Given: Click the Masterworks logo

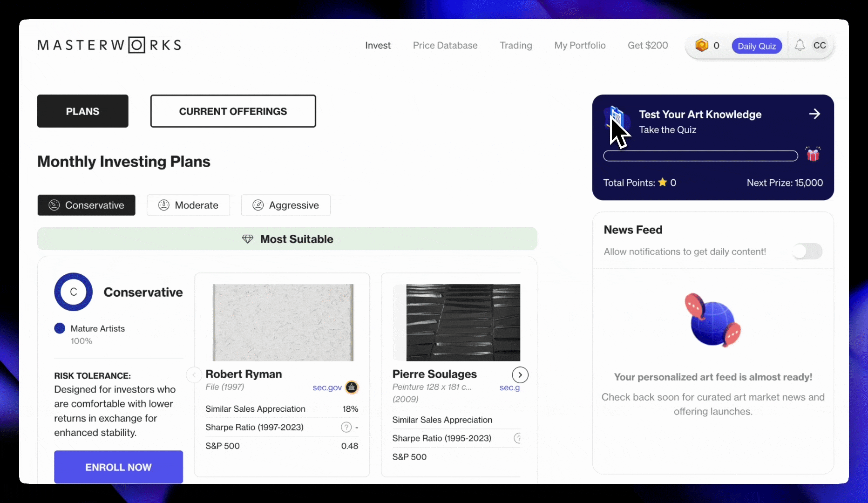Looking at the screenshot, I should tap(109, 45).
